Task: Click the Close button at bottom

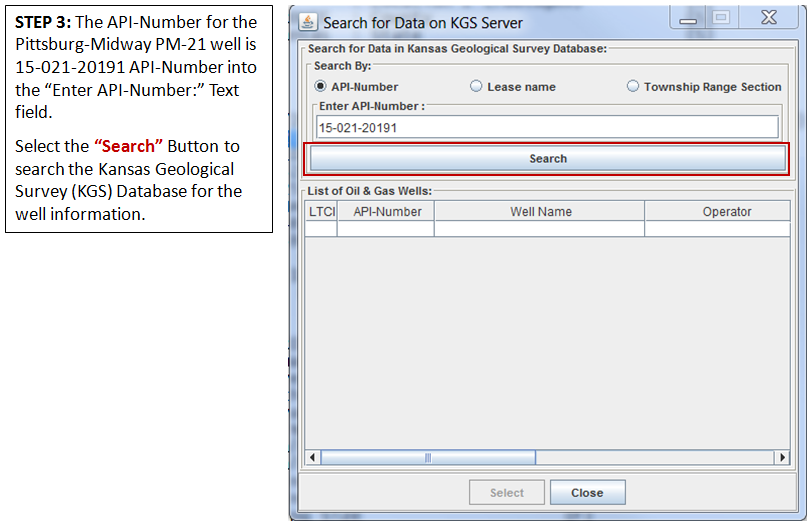Action: point(587,492)
